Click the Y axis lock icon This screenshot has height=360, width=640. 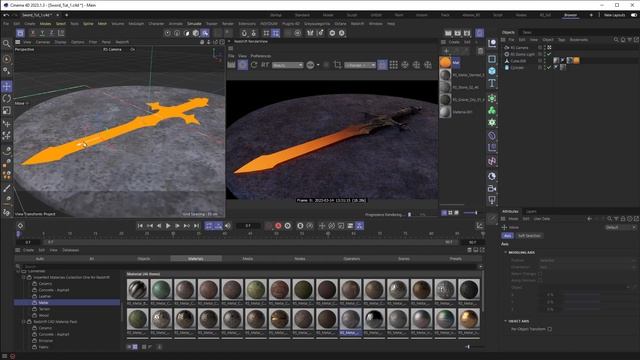(42, 33)
